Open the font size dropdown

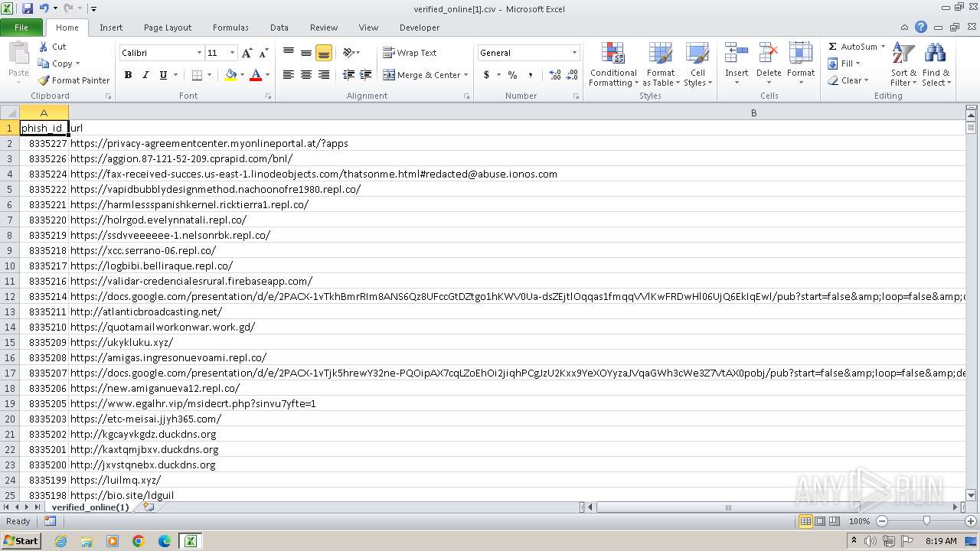click(232, 53)
